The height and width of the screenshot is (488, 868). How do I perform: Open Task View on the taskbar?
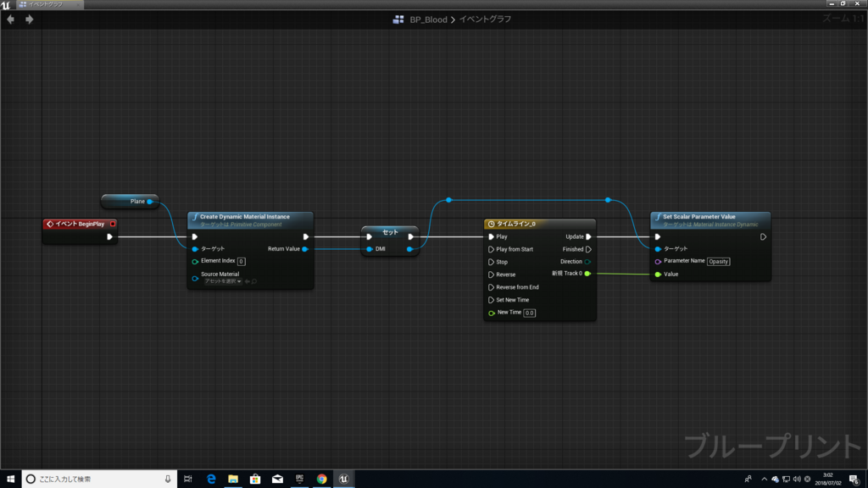188,480
